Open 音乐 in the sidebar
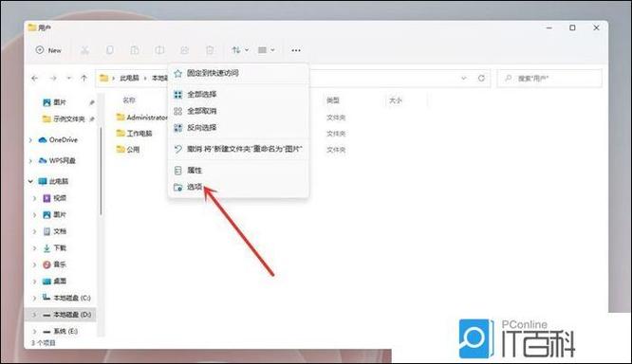 click(x=54, y=264)
